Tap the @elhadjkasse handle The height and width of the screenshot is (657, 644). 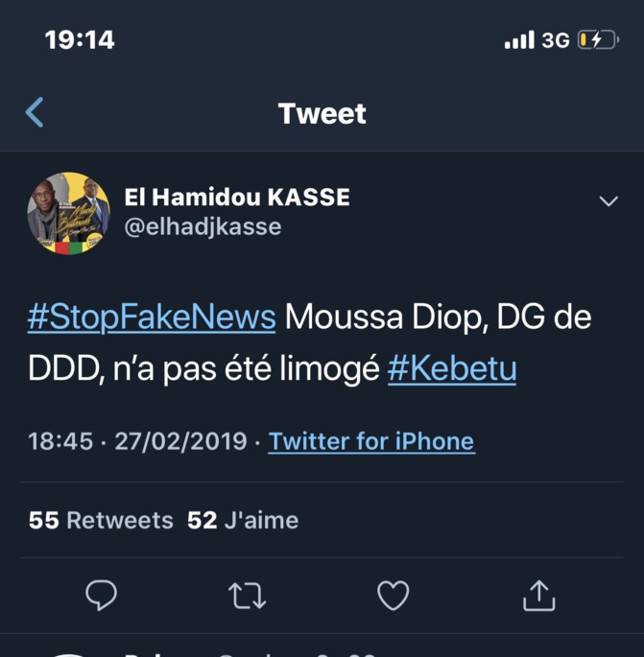tap(203, 226)
